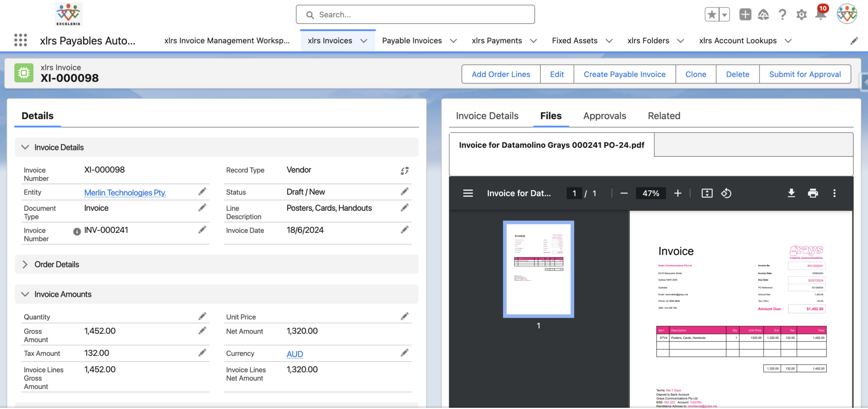868x409 pixels.
Task: Go to xlrs Invoice Management Workspace tab
Action: point(227,41)
